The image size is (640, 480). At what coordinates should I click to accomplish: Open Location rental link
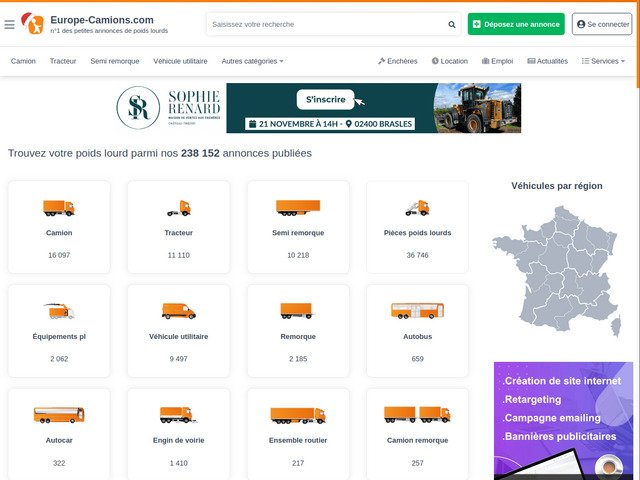point(450,61)
